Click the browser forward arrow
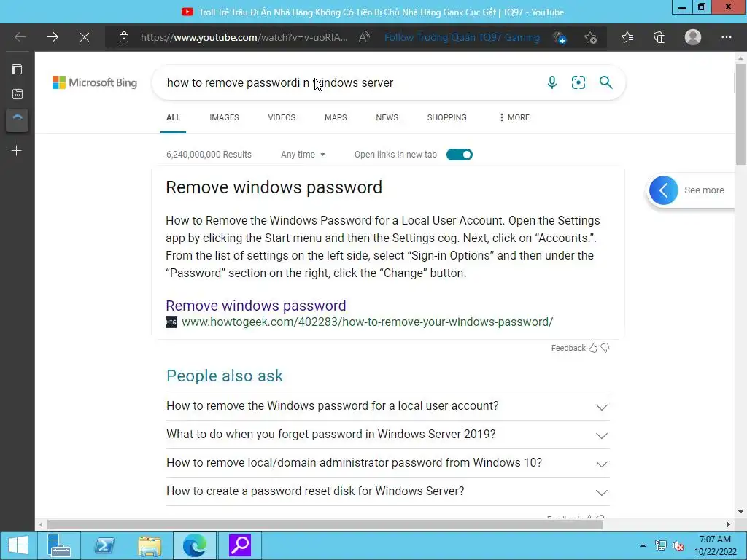 (x=53, y=37)
